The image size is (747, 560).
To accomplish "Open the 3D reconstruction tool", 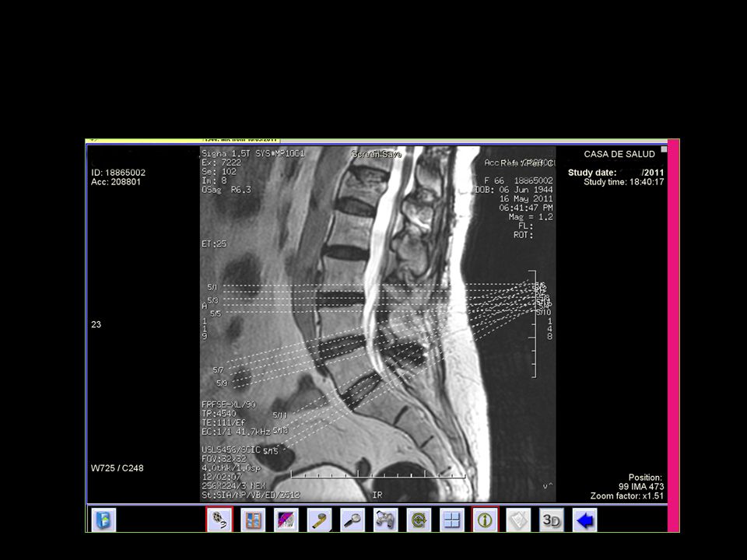I will point(551,520).
